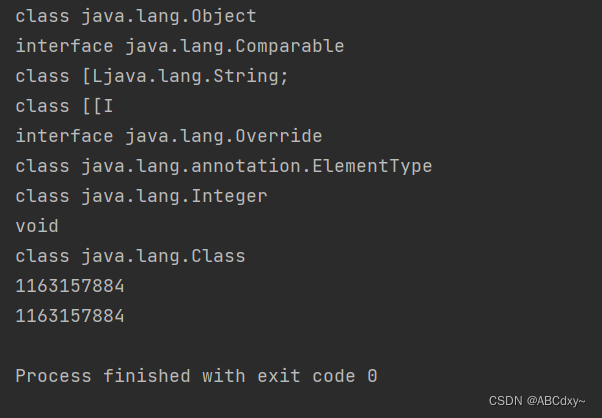Click the word 'ElementType' in the output
Image resolution: width=602 pixels, height=418 pixels.
[372, 167]
